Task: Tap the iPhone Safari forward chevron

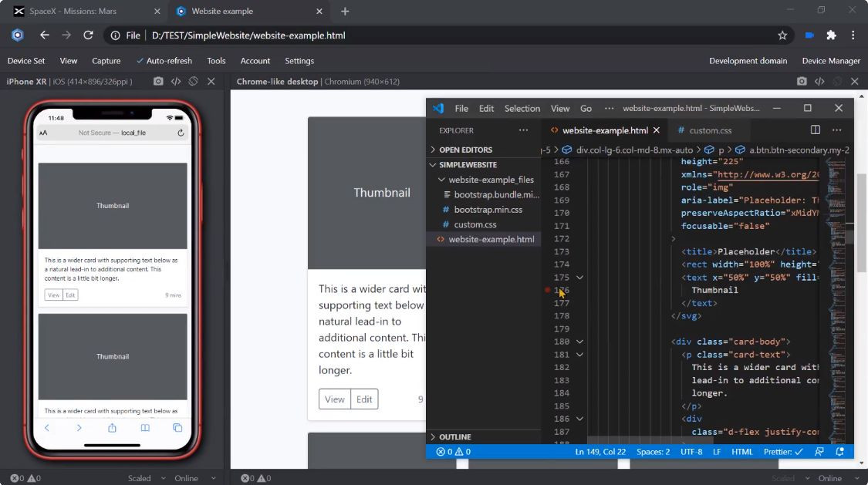Action: [x=79, y=427]
